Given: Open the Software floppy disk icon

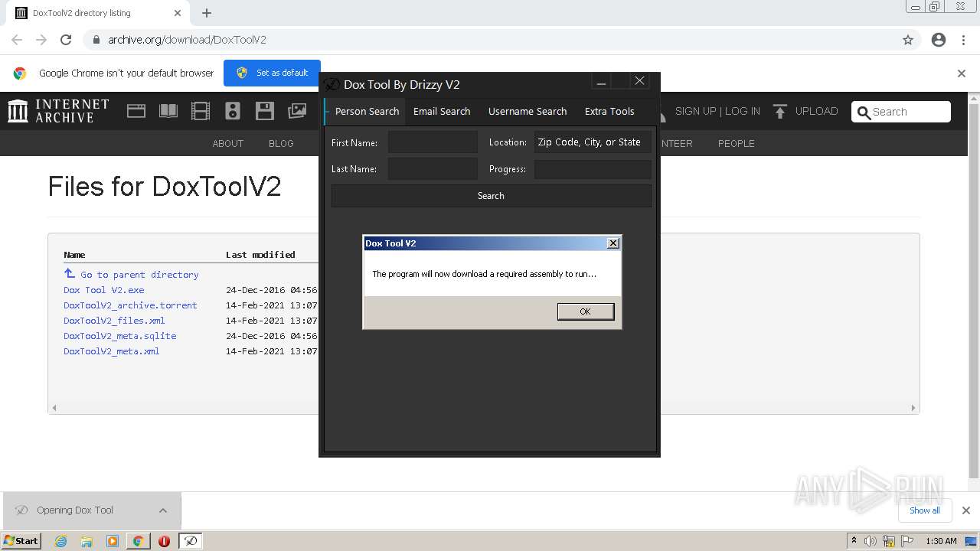Looking at the screenshot, I should coord(265,111).
